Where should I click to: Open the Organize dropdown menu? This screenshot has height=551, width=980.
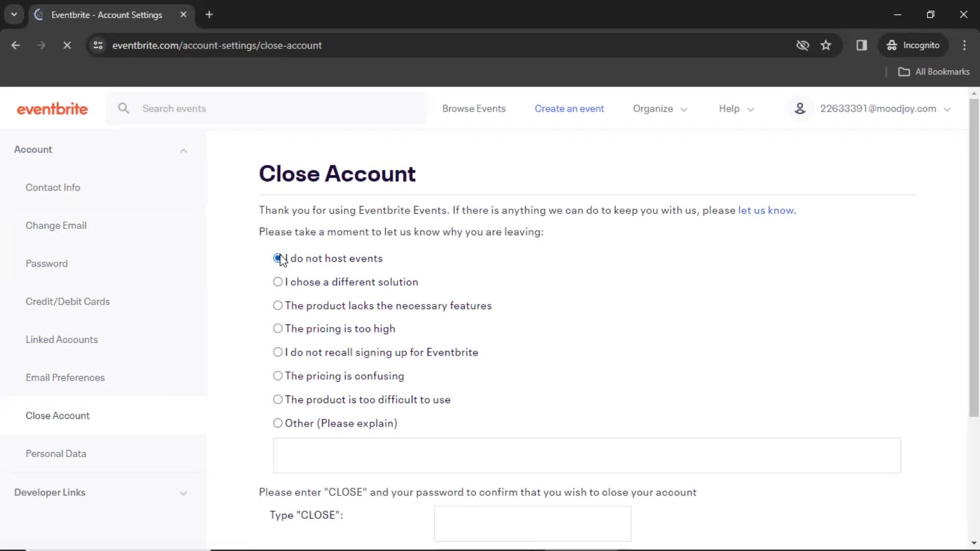click(659, 109)
